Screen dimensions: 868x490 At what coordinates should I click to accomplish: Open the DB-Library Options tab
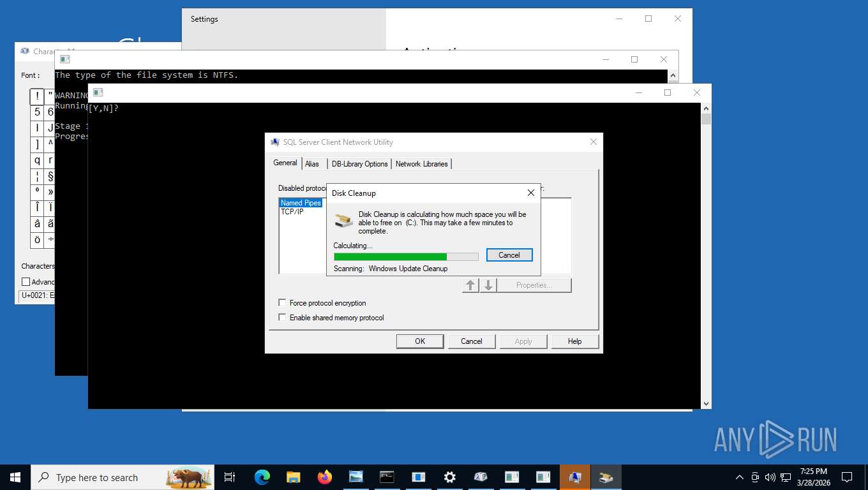(359, 164)
